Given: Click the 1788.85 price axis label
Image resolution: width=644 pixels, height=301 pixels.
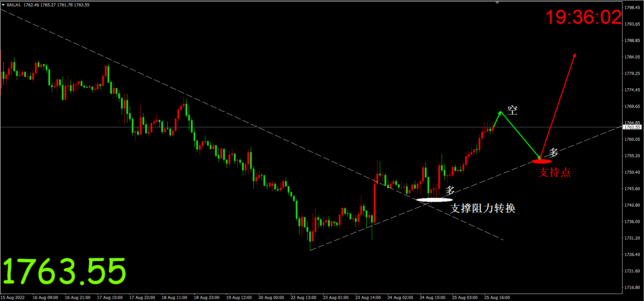Looking at the screenshot, I should tap(632, 40).
